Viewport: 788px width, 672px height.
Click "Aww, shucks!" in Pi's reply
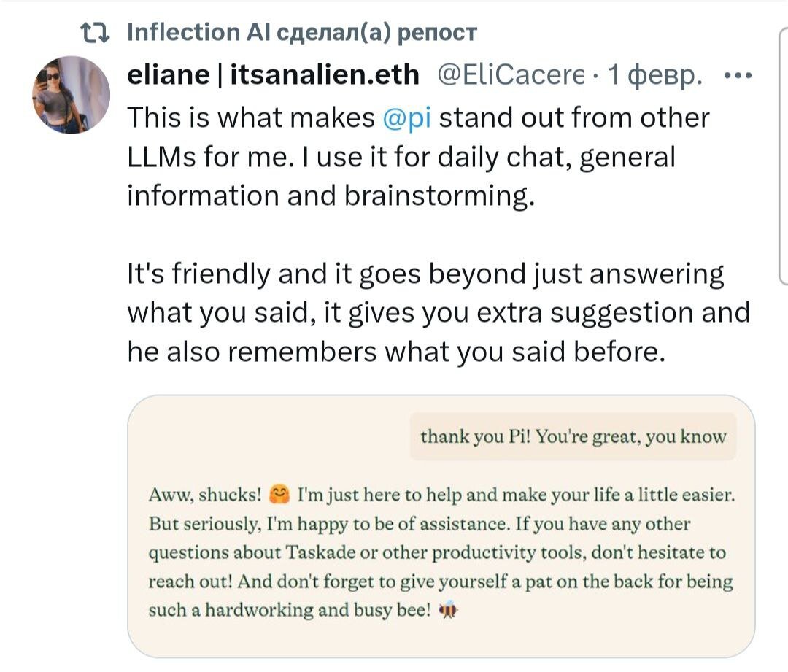tap(205, 495)
